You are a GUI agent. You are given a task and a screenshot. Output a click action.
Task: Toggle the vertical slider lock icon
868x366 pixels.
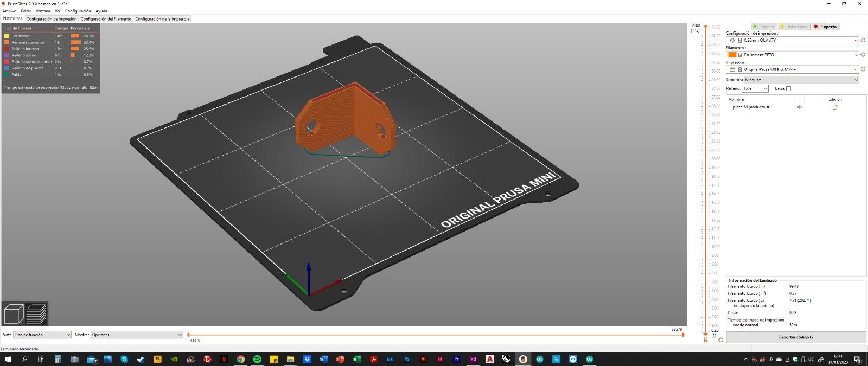pos(705,340)
